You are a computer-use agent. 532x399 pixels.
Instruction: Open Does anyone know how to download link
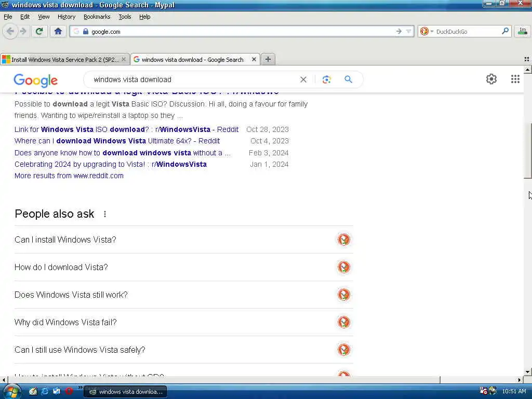coord(123,153)
